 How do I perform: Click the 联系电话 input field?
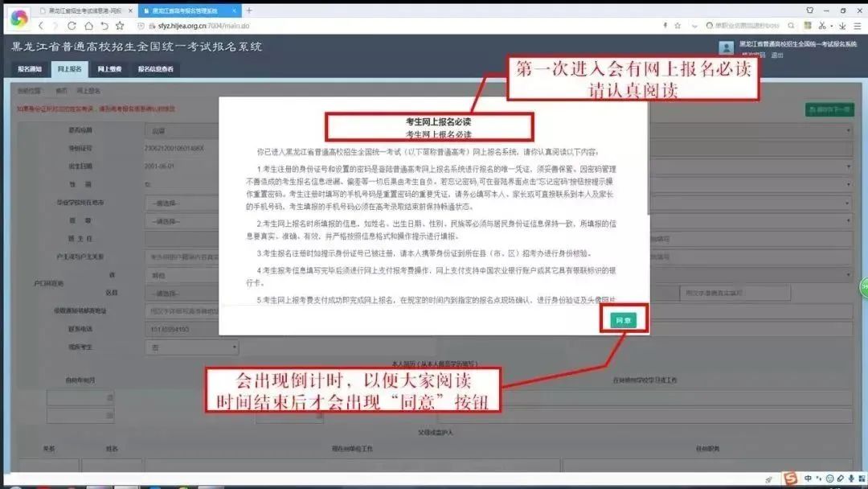[x=182, y=330]
